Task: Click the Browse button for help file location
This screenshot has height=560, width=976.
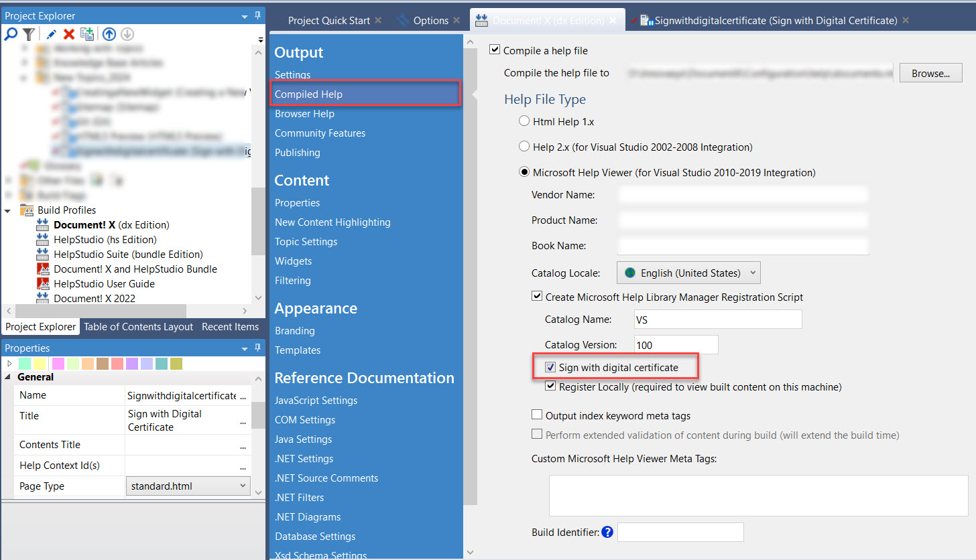Action: coord(930,72)
